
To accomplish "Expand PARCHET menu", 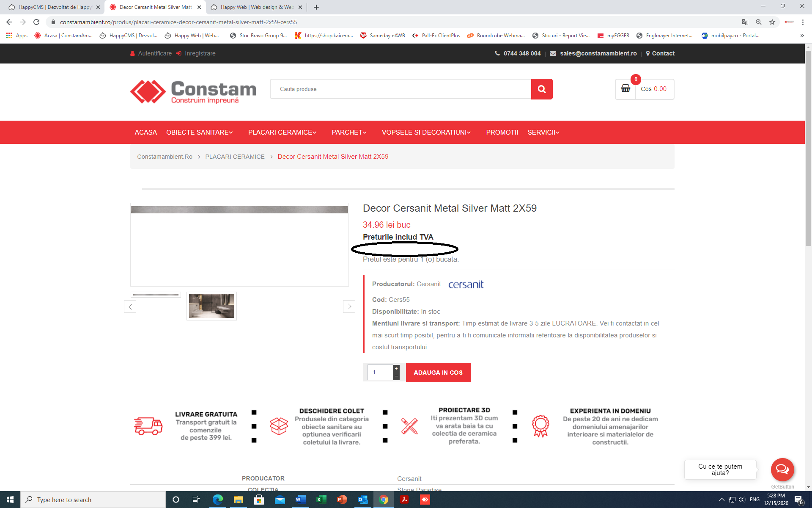I will (349, 133).
